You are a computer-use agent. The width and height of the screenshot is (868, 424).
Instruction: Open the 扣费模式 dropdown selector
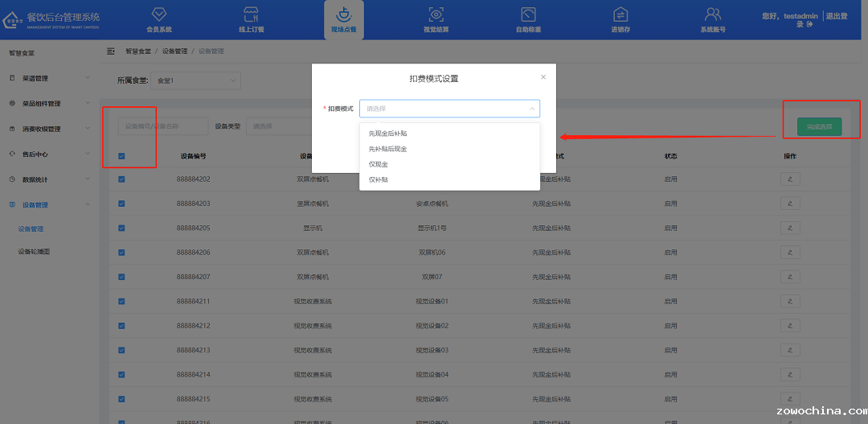point(449,109)
